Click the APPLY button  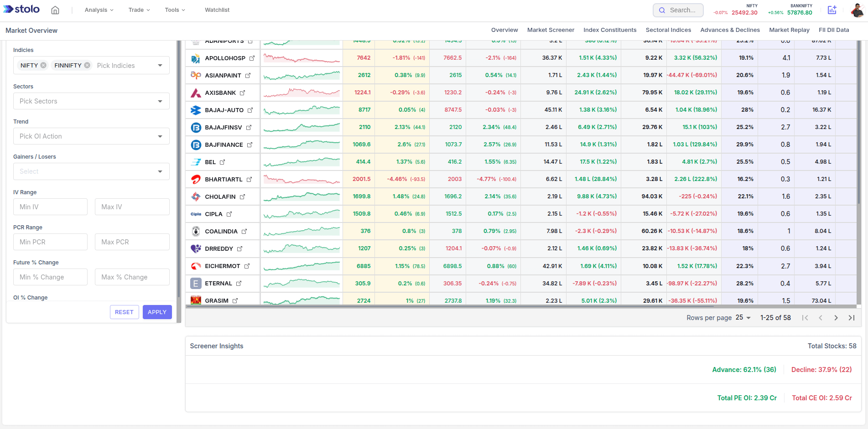[157, 312]
